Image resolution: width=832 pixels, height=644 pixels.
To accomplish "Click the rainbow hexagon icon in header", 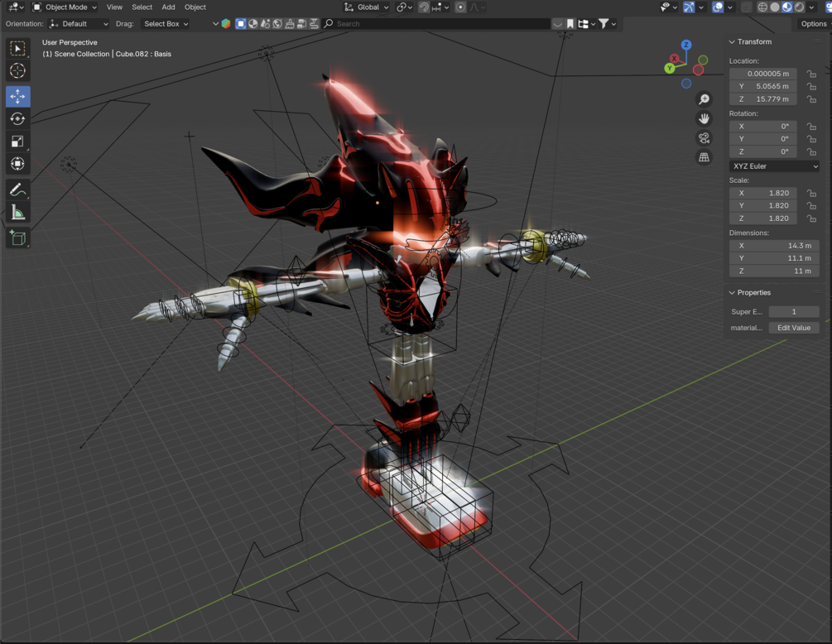I will (226, 23).
